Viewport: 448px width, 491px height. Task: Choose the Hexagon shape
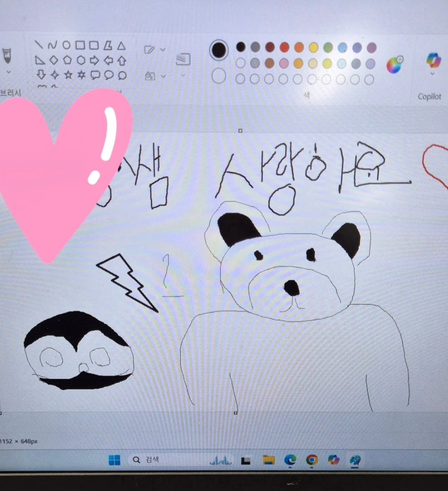click(x=81, y=60)
